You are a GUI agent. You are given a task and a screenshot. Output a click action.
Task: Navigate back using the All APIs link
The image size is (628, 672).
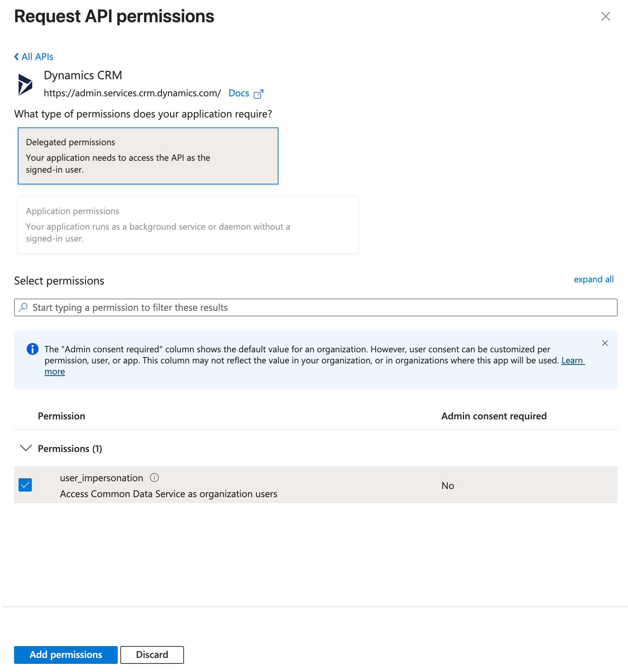[37, 56]
